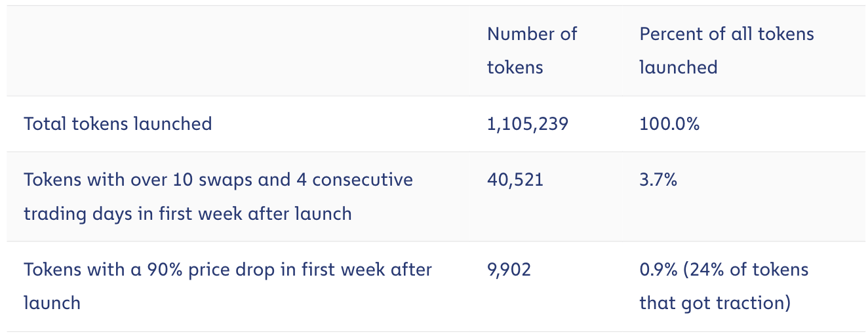The height and width of the screenshot is (336, 868).
Task: Select the "Total tokens launched" row label
Action: pos(118,123)
